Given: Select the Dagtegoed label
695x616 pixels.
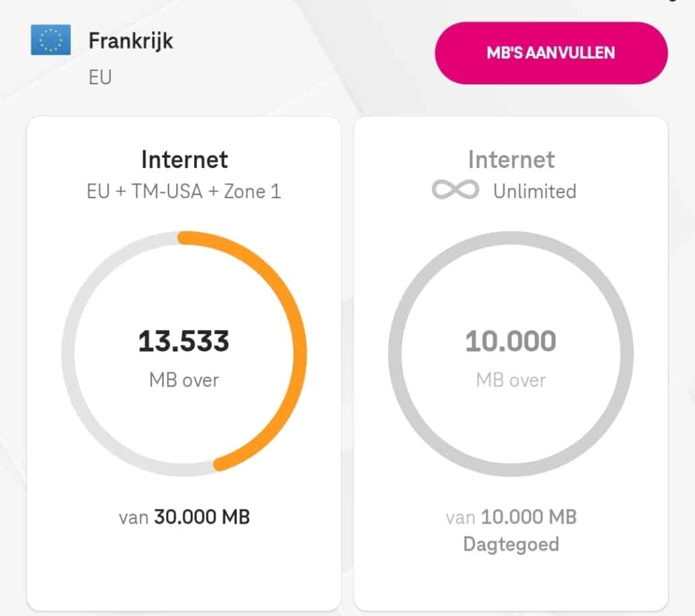Looking at the screenshot, I should [511, 544].
